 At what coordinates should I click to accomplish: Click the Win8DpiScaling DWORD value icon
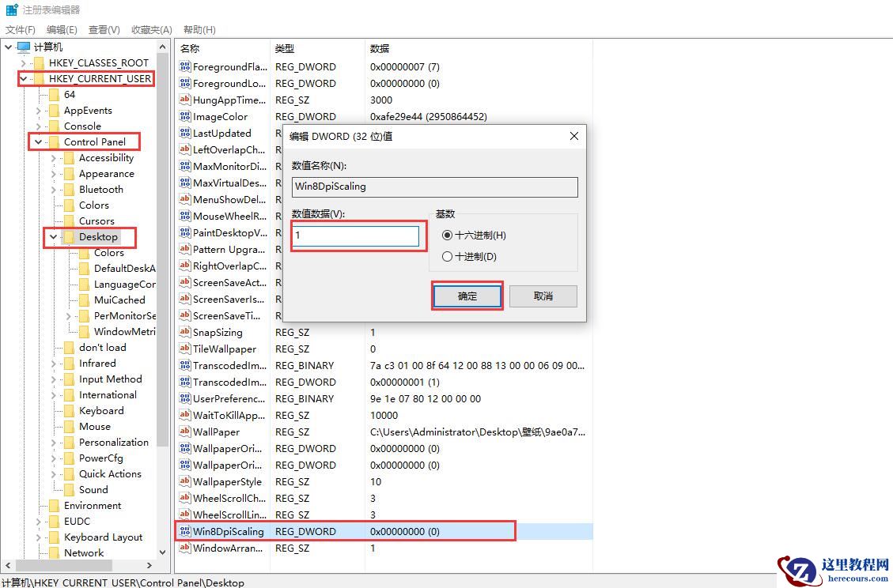pyautogui.click(x=186, y=531)
